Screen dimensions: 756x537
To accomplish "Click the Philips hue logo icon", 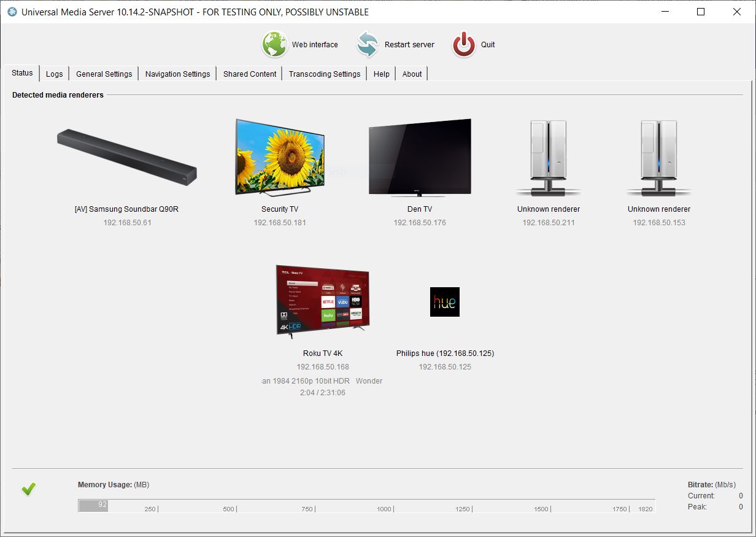I will click(445, 302).
